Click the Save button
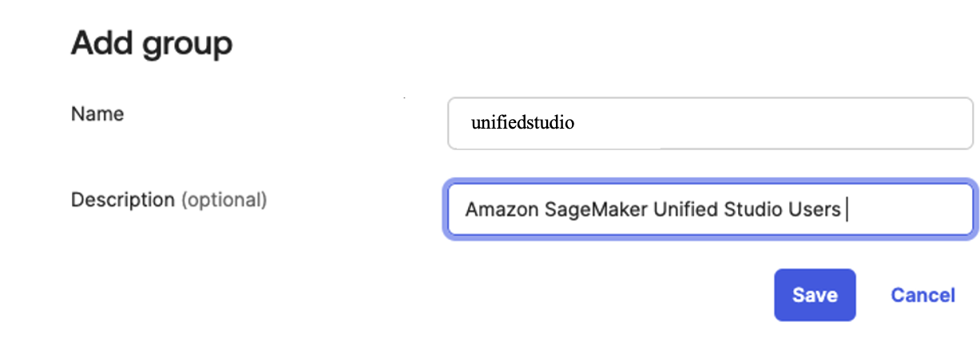980x342 pixels. click(x=814, y=295)
